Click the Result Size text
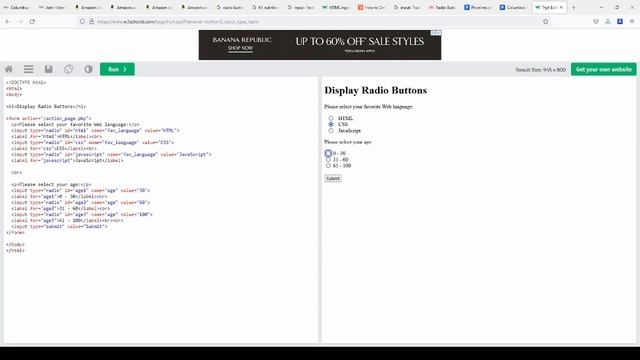This screenshot has width=640, height=360. point(540,70)
